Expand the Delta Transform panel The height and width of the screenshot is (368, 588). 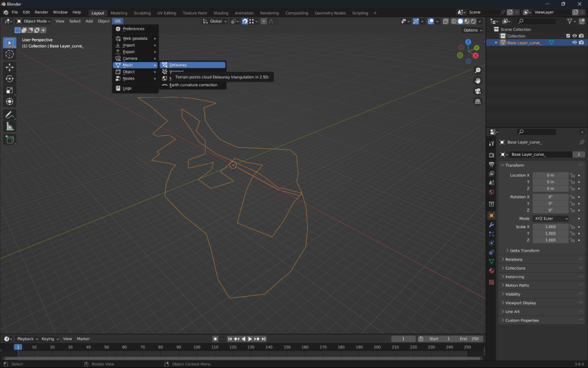tap(524, 251)
